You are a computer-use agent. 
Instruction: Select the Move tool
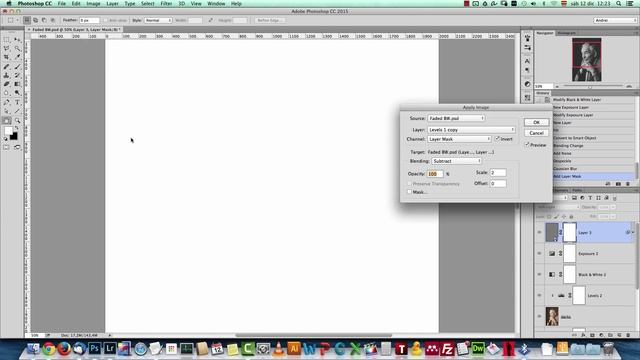[x=18, y=40]
